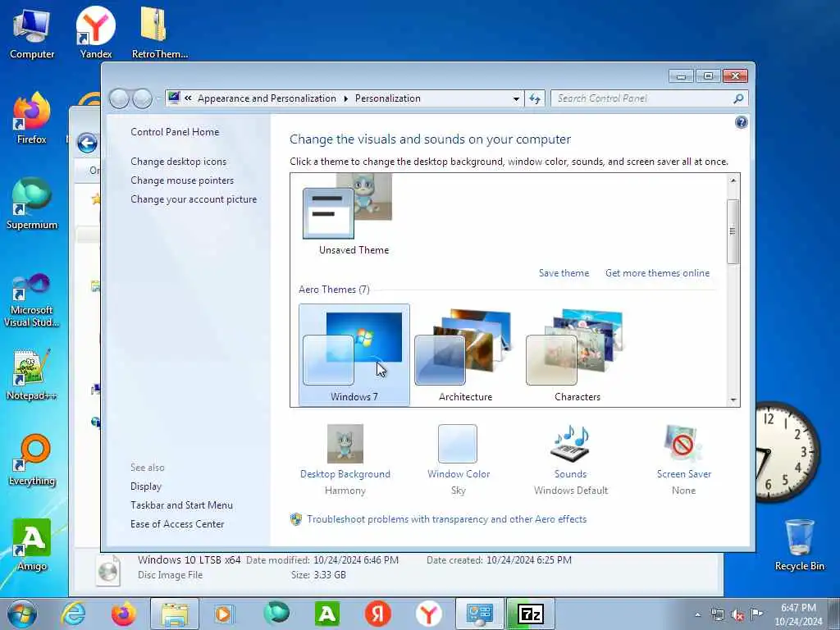This screenshot has height=630, width=840.
Task: Open Ease of Access Center link
Action: point(177,524)
